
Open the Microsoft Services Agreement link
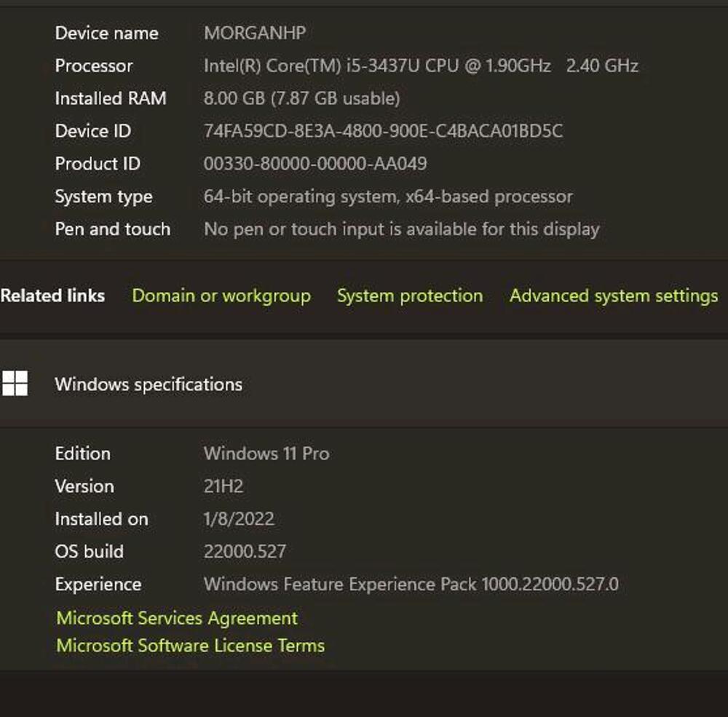pos(177,618)
